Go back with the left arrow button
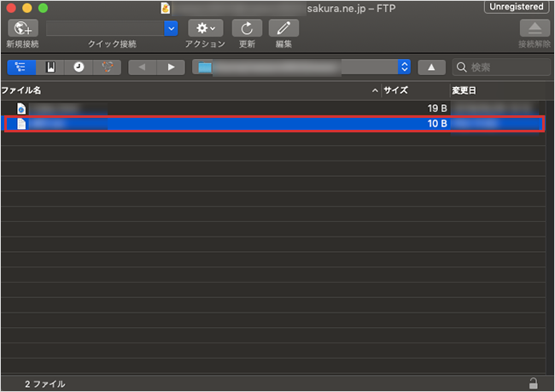 [142, 67]
